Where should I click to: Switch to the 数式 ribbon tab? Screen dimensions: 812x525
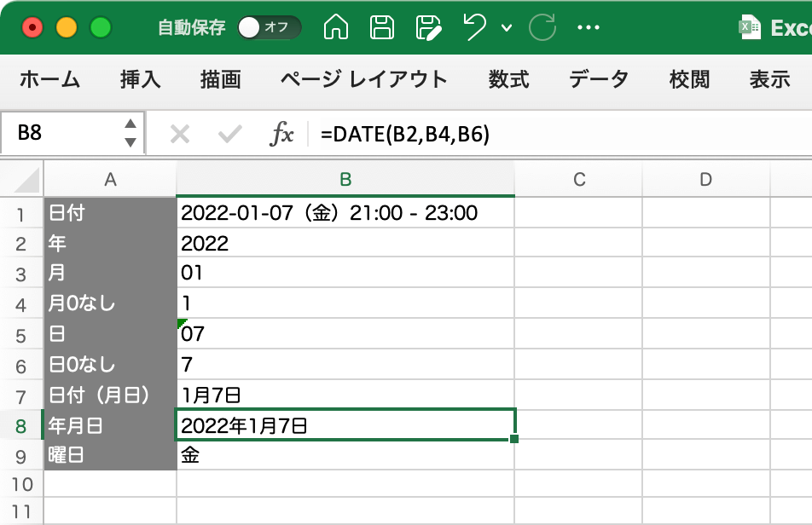(x=509, y=80)
